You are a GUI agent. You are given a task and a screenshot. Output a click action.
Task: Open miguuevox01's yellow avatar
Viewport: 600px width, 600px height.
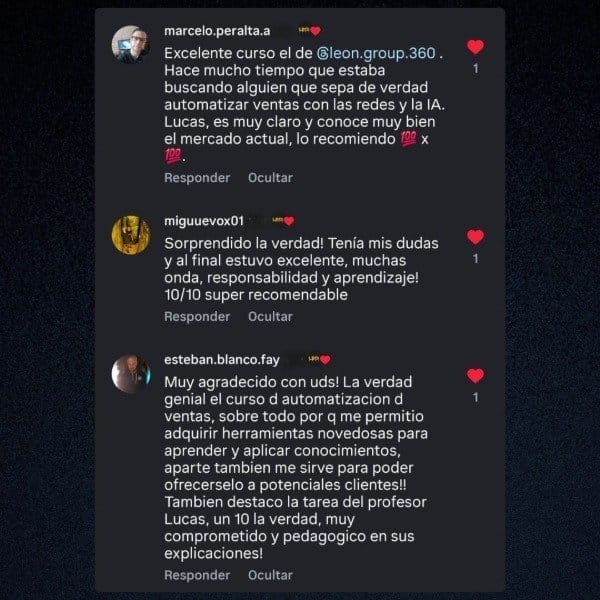(131, 235)
